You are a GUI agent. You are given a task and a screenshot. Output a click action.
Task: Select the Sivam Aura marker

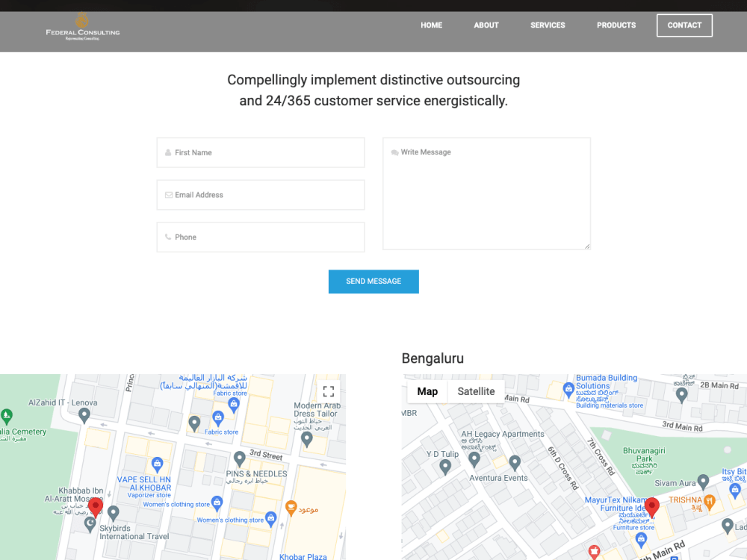tap(703, 482)
